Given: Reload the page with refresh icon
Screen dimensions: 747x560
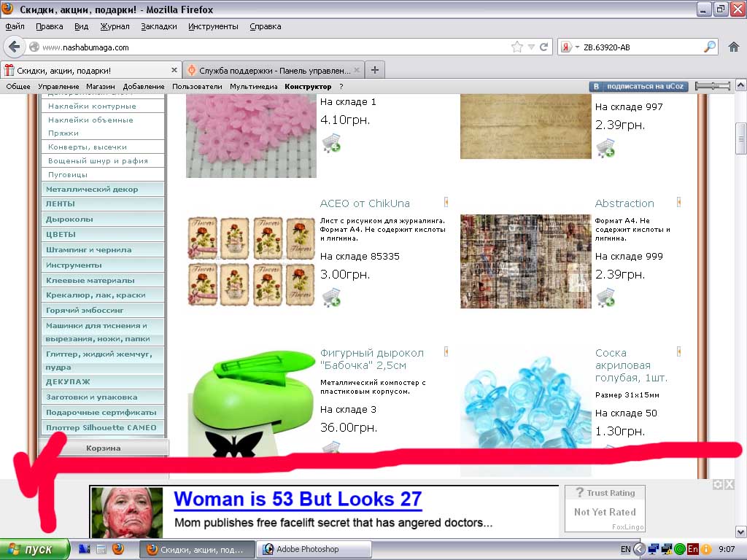Looking at the screenshot, I should (543, 47).
